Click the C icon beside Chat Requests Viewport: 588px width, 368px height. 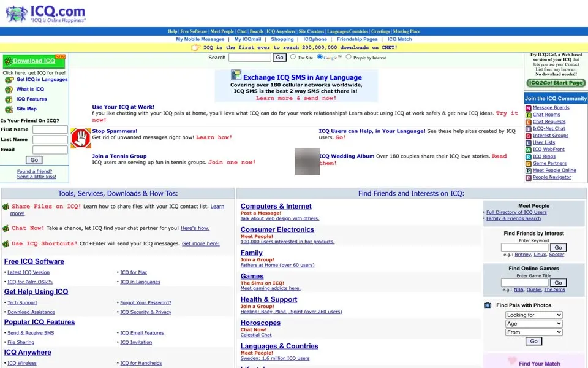pos(529,122)
